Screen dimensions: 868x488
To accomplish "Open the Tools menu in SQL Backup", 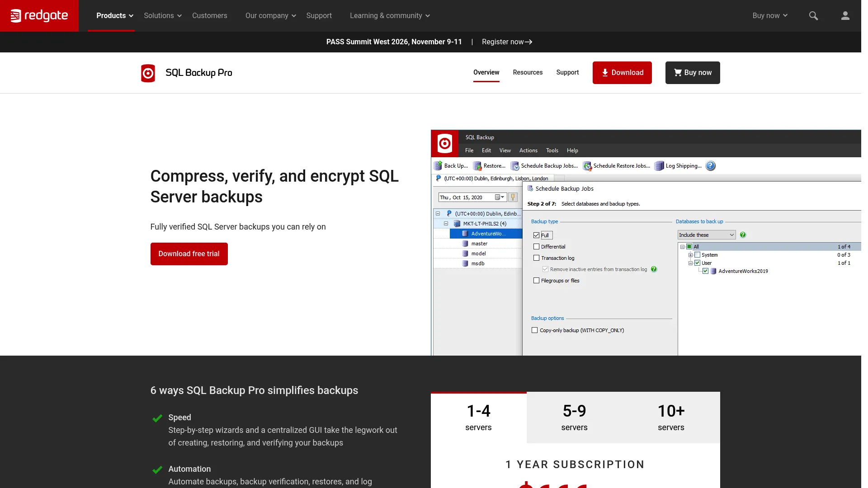I will click(552, 150).
